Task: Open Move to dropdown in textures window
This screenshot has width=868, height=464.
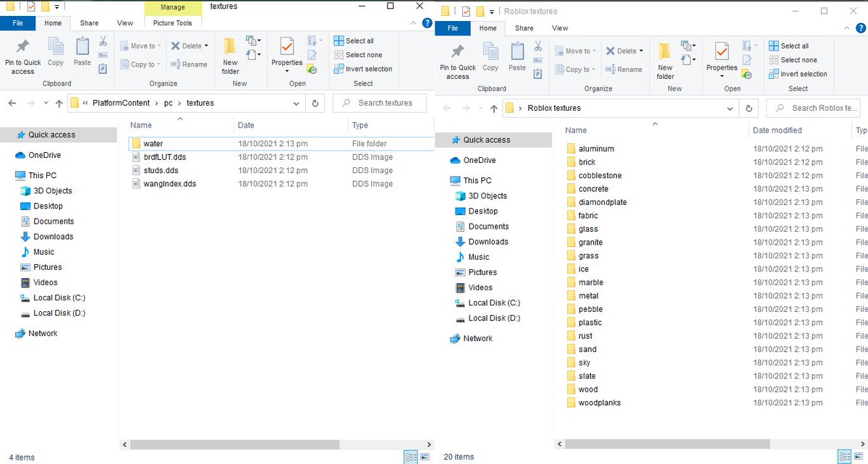Action: (141, 46)
